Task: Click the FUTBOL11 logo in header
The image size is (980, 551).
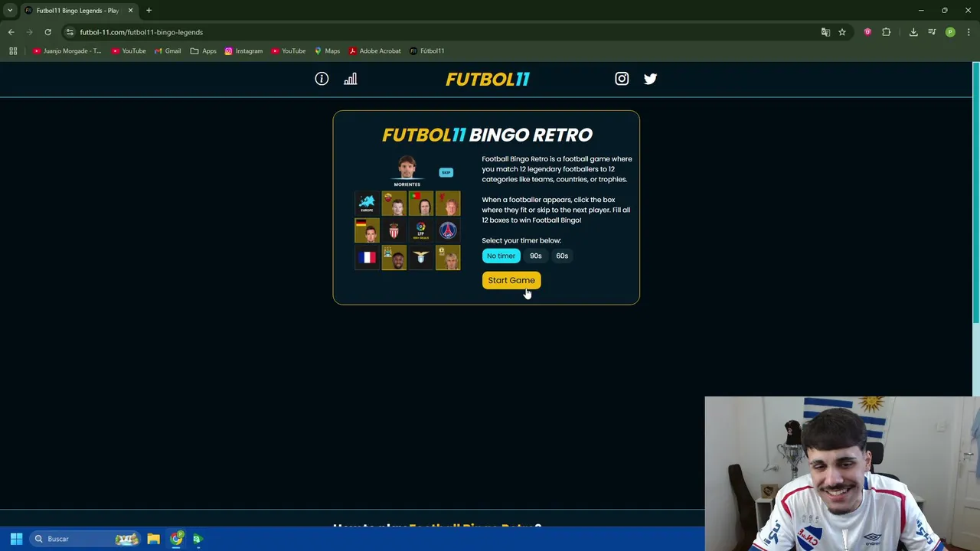Action: pyautogui.click(x=488, y=79)
